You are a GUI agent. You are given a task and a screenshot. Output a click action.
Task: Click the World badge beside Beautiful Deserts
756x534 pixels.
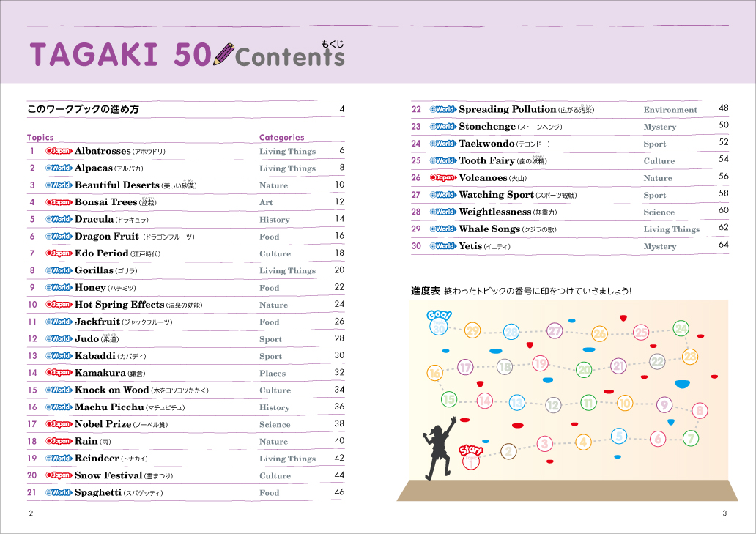[x=59, y=185]
